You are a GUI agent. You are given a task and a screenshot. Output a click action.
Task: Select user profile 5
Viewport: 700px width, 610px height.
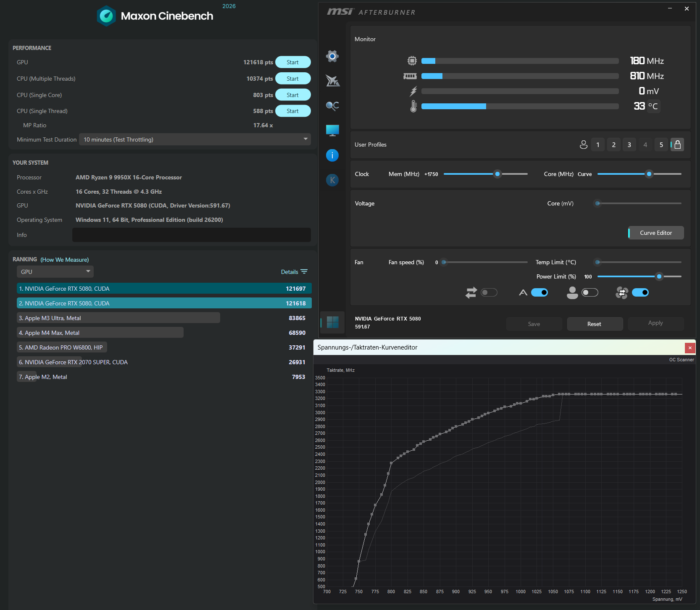pyautogui.click(x=661, y=145)
